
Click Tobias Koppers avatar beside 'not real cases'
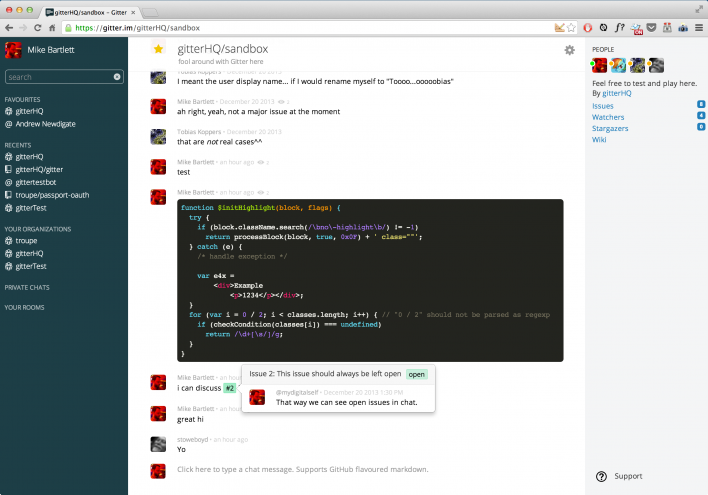click(x=158, y=136)
